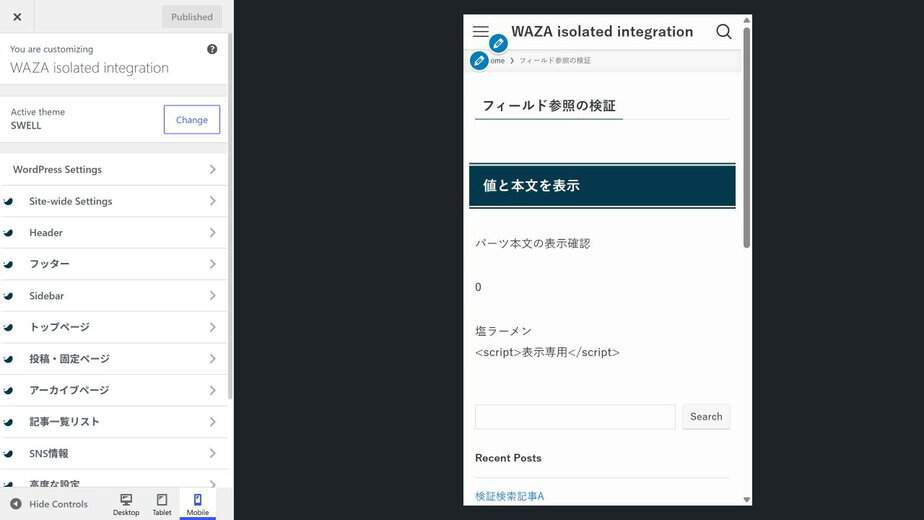The height and width of the screenshot is (520, 924).
Task: Click the SWELL icon beside フッター
Action: [x=9, y=264]
